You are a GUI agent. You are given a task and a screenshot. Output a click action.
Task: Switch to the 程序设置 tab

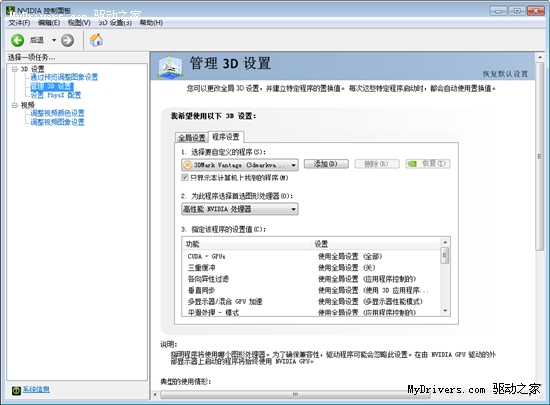226,137
